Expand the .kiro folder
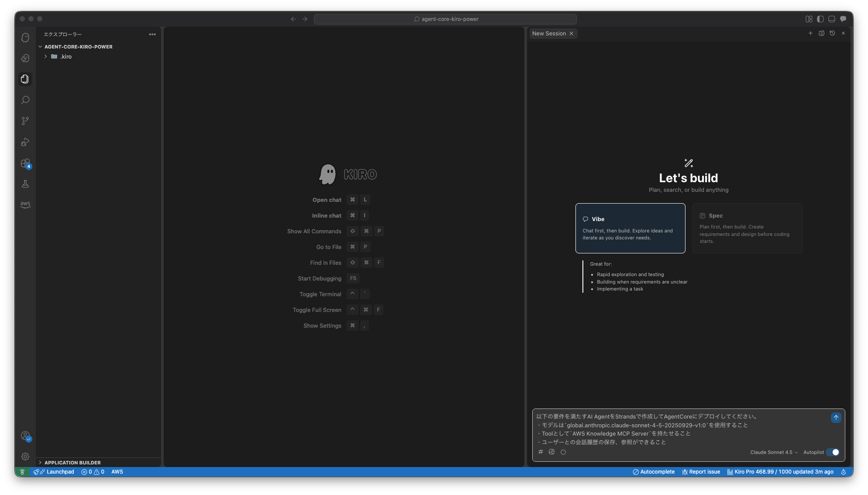Image resolution: width=868 pixels, height=495 pixels. (65, 57)
